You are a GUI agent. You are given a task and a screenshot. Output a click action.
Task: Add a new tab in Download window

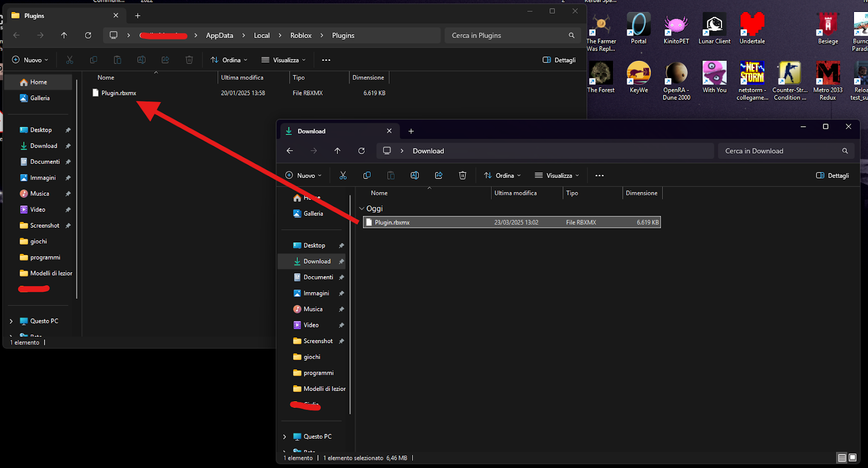[411, 131]
